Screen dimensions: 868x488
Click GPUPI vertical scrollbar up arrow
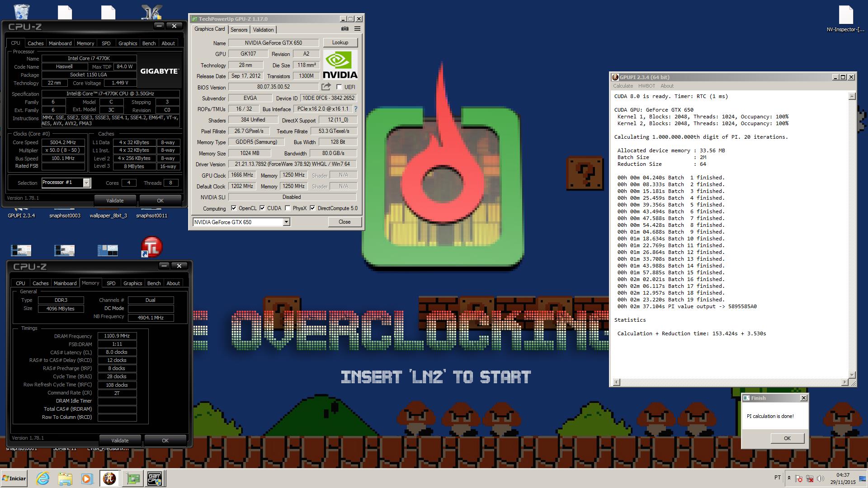[852, 96]
